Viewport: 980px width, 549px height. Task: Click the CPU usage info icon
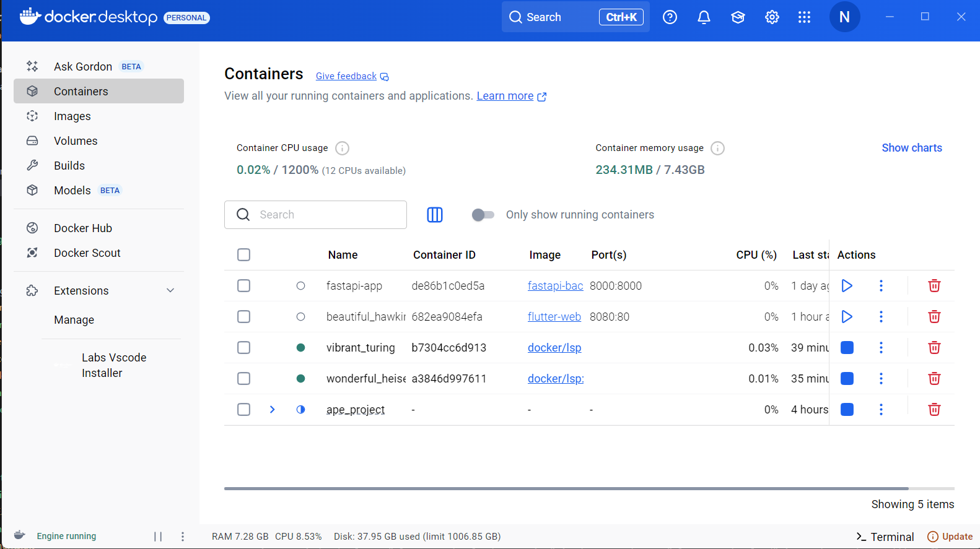(x=342, y=148)
